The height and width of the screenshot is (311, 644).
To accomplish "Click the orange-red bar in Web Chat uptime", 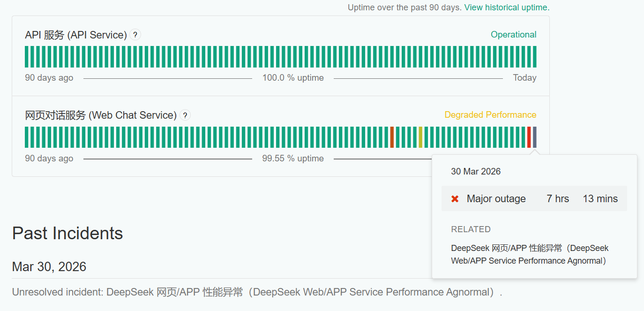I will (x=392, y=137).
